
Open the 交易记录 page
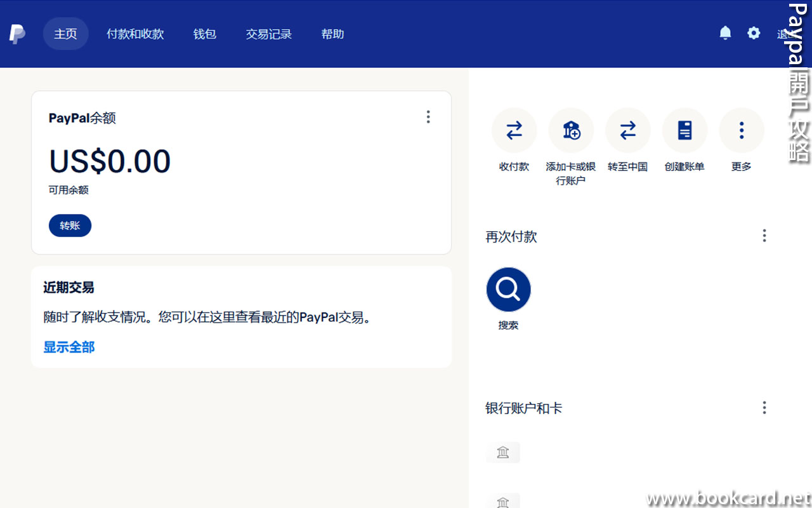point(269,34)
